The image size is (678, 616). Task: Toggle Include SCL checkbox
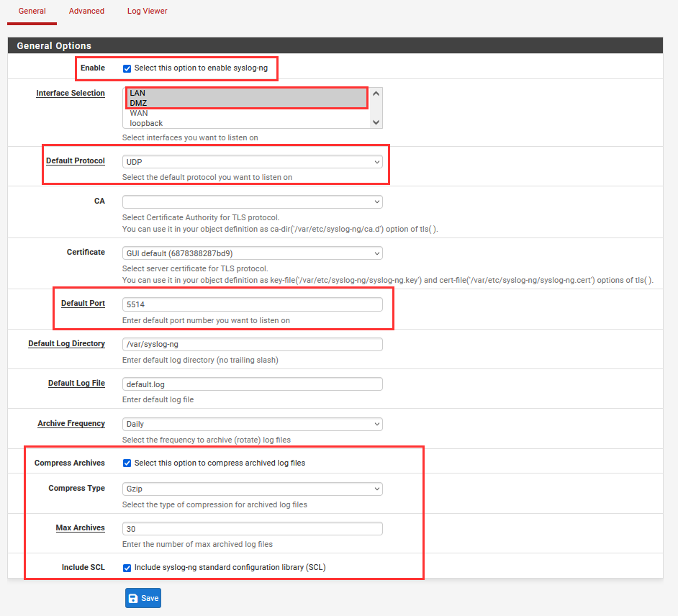pos(127,567)
